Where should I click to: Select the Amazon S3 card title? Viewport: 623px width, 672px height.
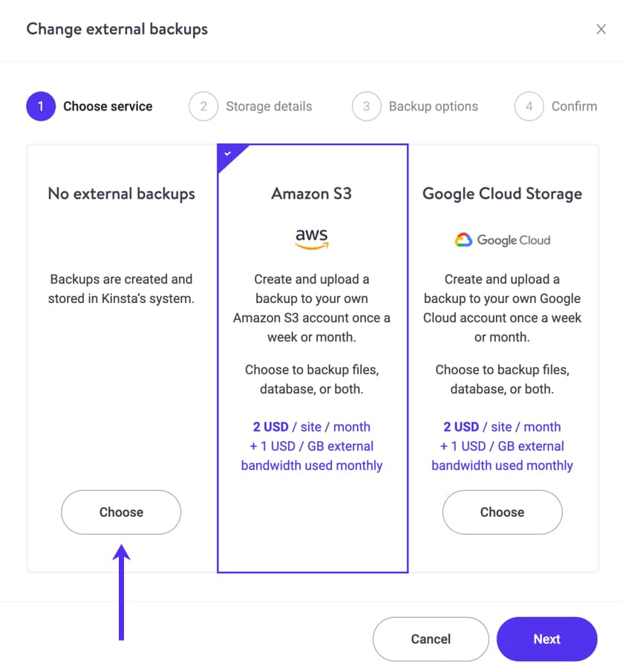coord(312,194)
